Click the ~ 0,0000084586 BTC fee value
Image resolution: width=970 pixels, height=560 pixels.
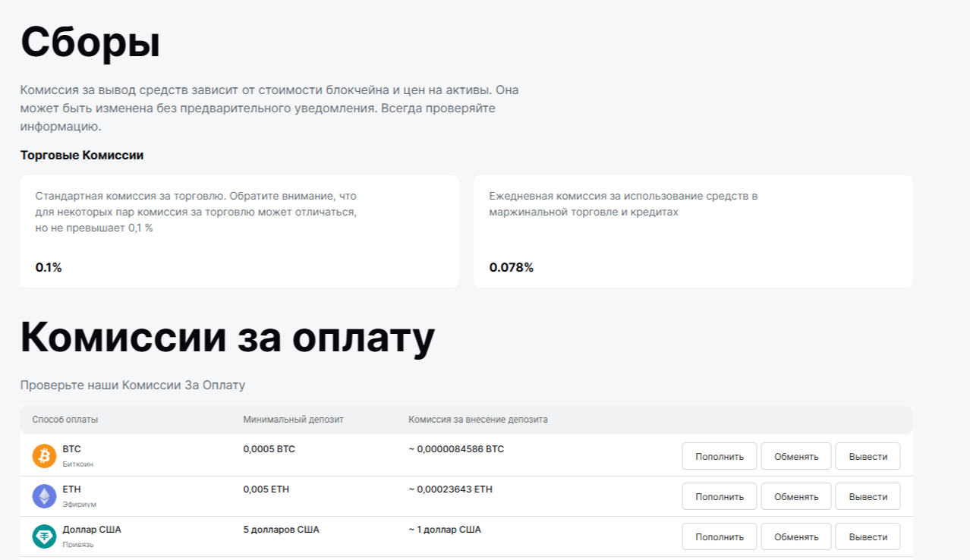[456, 449]
